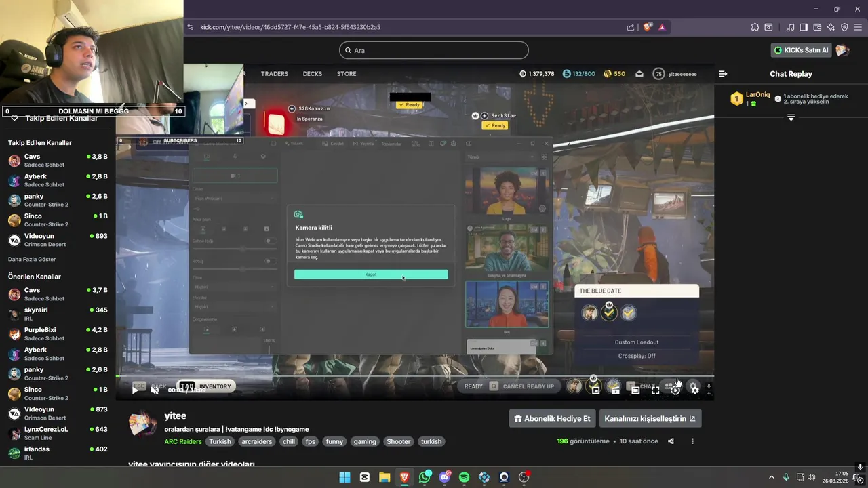The width and height of the screenshot is (868, 488).
Task: Open the browser hamburger menu
Action: [x=858, y=27]
